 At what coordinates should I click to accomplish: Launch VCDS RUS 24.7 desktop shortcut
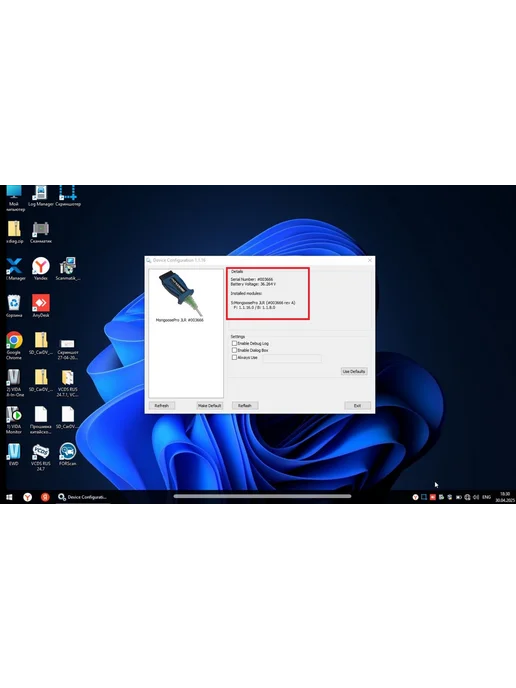click(x=40, y=457)
